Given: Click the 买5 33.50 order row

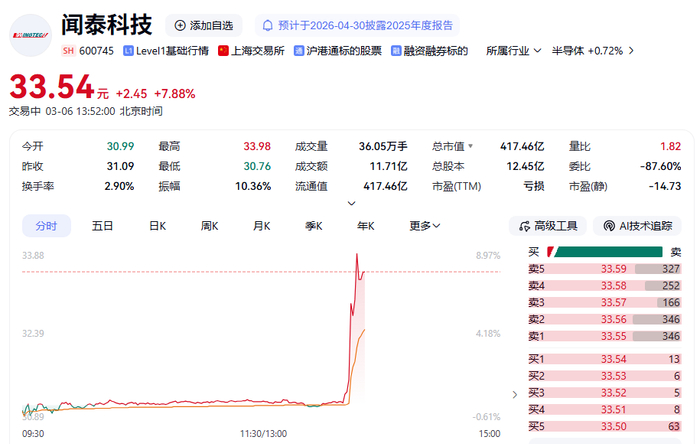Looking at the screenshot, I should (604, 427).
